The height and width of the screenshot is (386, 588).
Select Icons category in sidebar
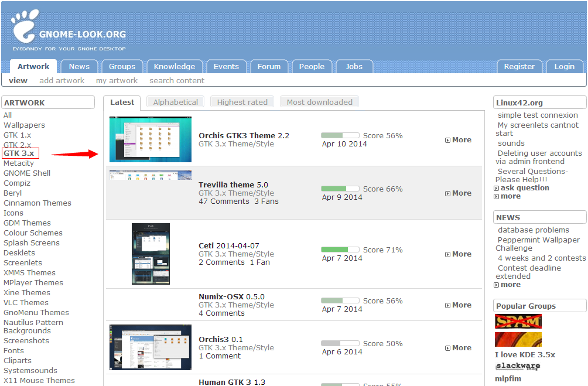pos(13,213)
